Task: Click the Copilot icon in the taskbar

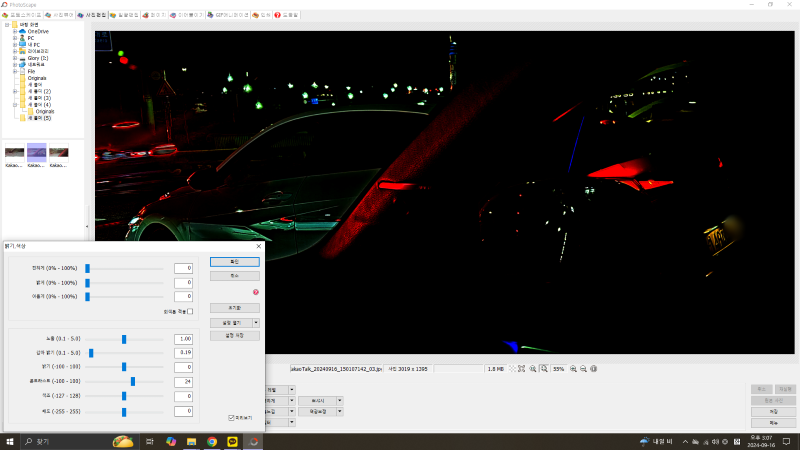Action: pos(171,441)
